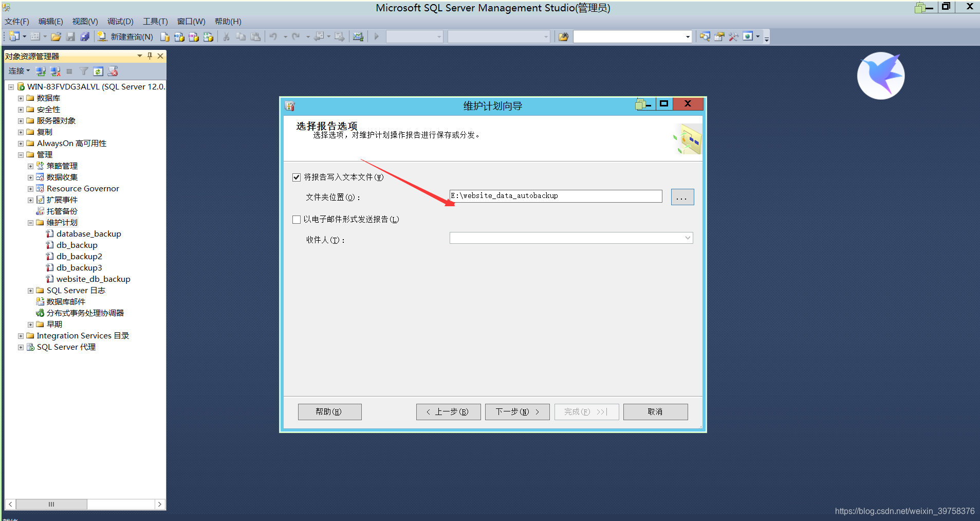
Task: Open the find combo box dropdown arrow
Action: (x=688, y=37)
